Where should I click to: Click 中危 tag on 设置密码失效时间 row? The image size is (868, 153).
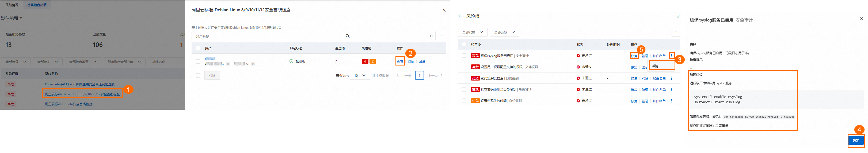475,101
